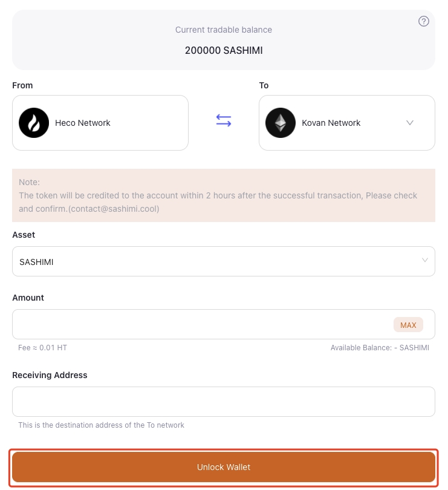The height and width of the screenshot is (490, 448).
Task: Click the Available Balance text
Action: pos(380,348)
